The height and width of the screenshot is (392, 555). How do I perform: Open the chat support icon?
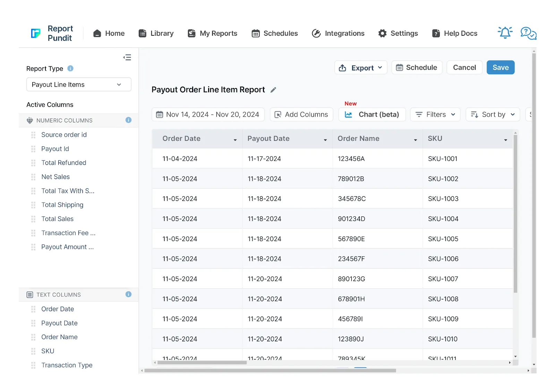pyautogui.click(x=528, y=33)
